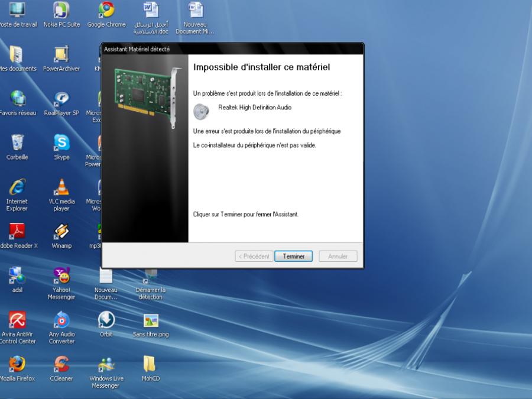Select the Adobe Reader X icon
This screenshot has height=399, width=532.
pos(17,232)
